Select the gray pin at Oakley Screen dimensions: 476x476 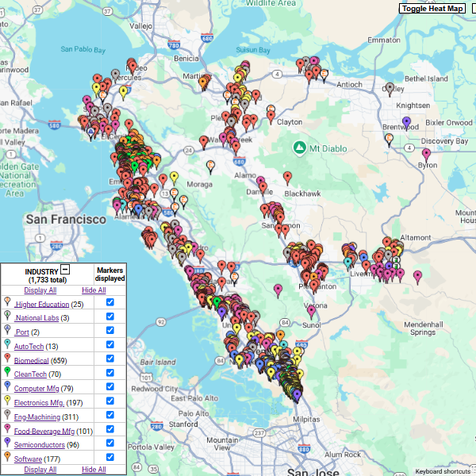click(x=390, y=89)
